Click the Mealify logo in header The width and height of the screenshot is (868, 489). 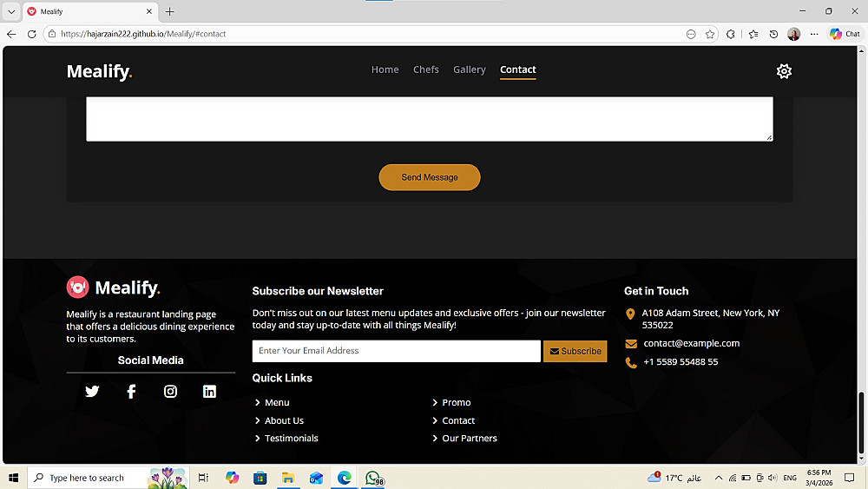pyautogui.click(x=99, y=71)
